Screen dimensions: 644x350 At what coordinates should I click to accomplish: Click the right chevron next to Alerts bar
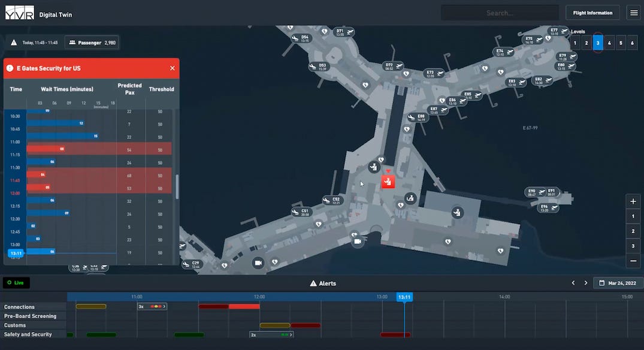[x=586, y=282]
